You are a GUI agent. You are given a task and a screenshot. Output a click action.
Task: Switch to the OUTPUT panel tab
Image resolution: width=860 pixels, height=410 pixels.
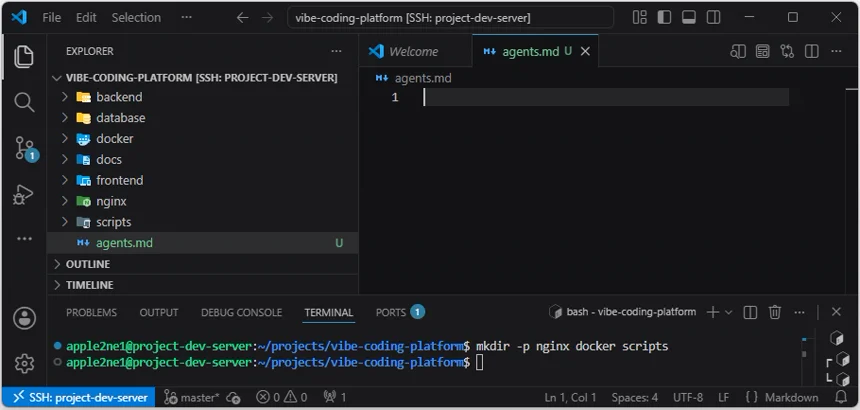click(159, 312)
